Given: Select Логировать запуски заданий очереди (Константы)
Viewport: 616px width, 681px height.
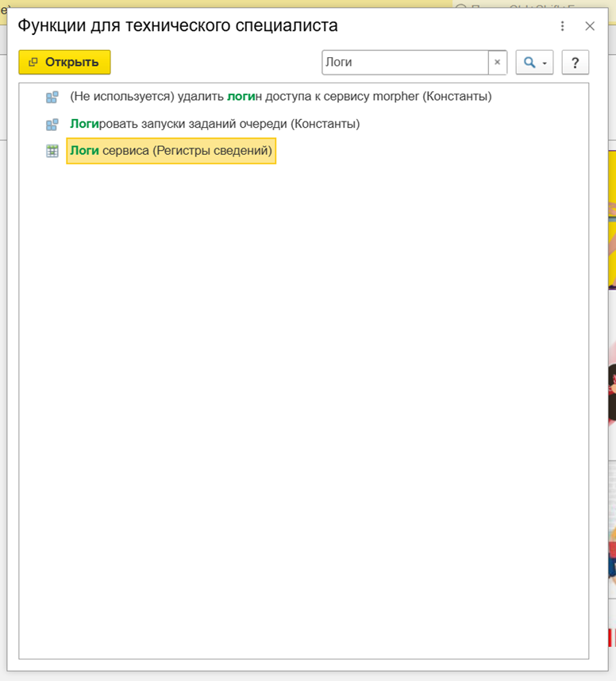Looking at the screenshot, I should click(x=214, y=124).
